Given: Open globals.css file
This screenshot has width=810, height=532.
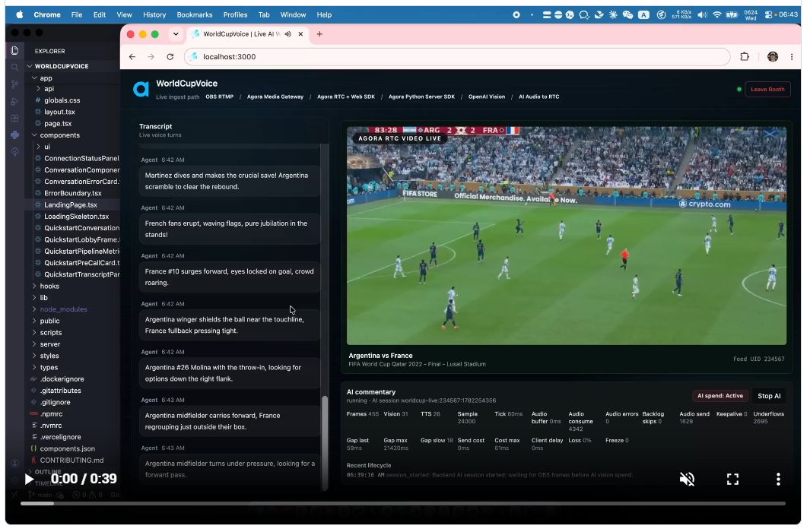Looking at the screenshot, I should pos(62,100).
